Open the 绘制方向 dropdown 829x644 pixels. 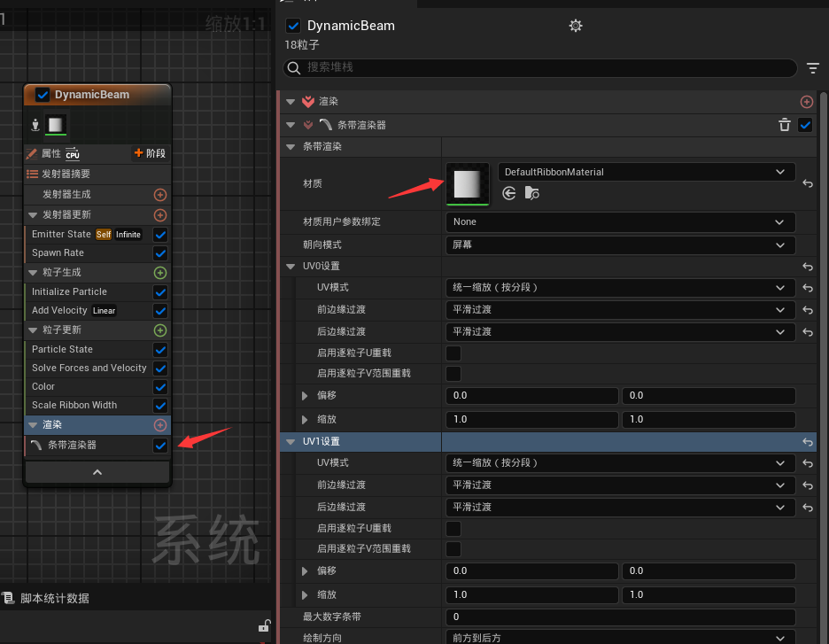(x=621, y=637)
